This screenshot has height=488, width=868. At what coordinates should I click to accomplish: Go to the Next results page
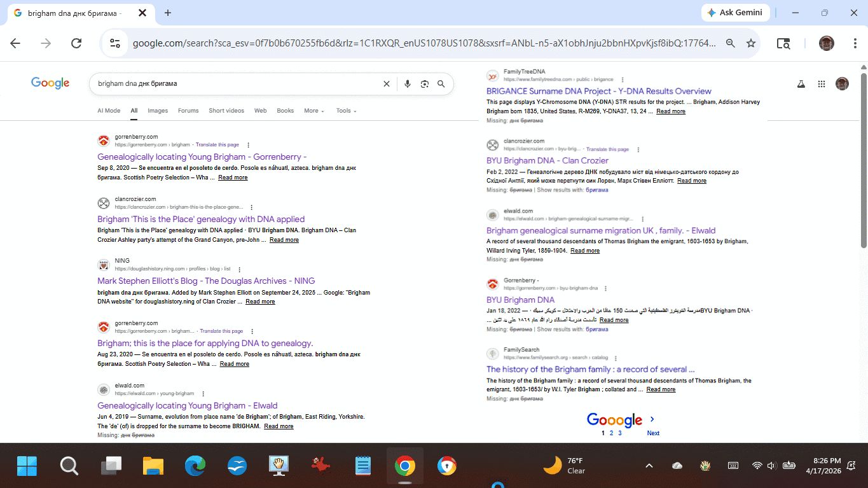653,433
